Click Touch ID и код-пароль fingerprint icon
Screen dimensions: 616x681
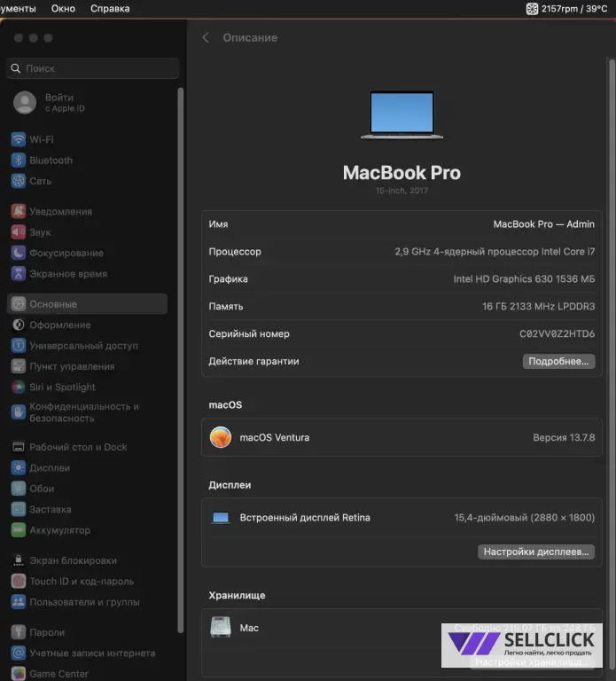tap(19, 581)
